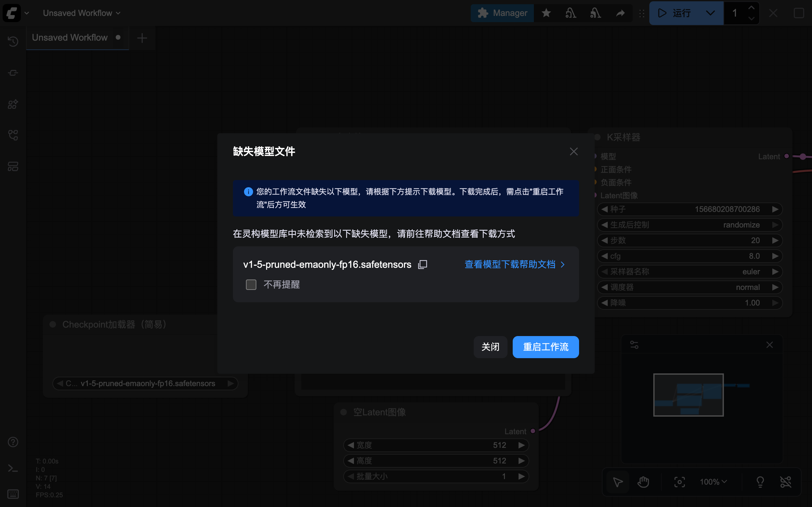Image resolution: width=812 pixels, height=507 pixels.
Task: Open the terminal/console panel
Action: tap(13, 468)
